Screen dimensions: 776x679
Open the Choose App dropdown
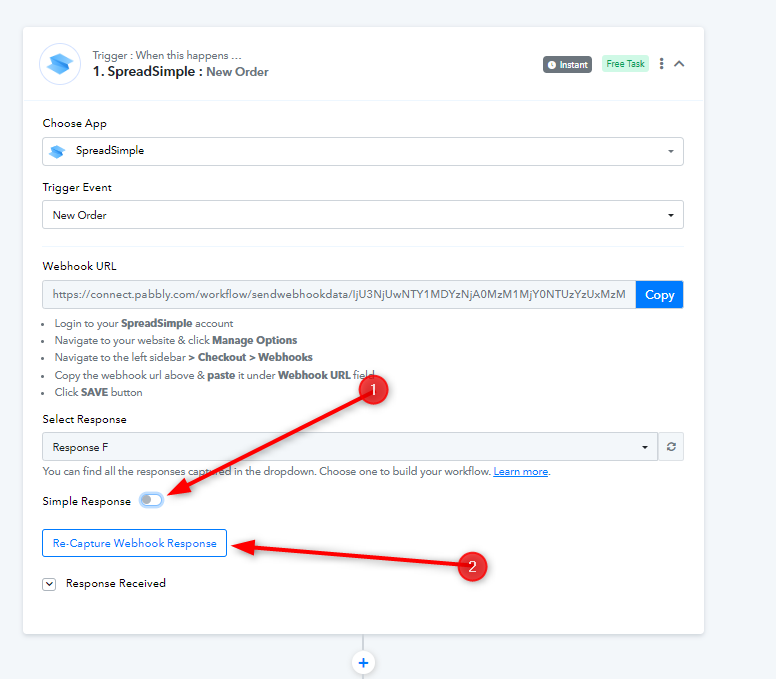pos(363,151)
